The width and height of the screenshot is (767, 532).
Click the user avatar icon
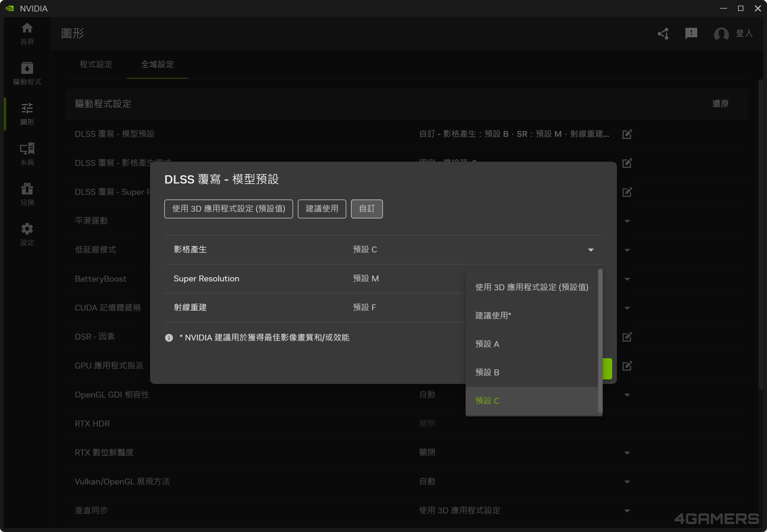pyautogui.click(x=721, y=34)
